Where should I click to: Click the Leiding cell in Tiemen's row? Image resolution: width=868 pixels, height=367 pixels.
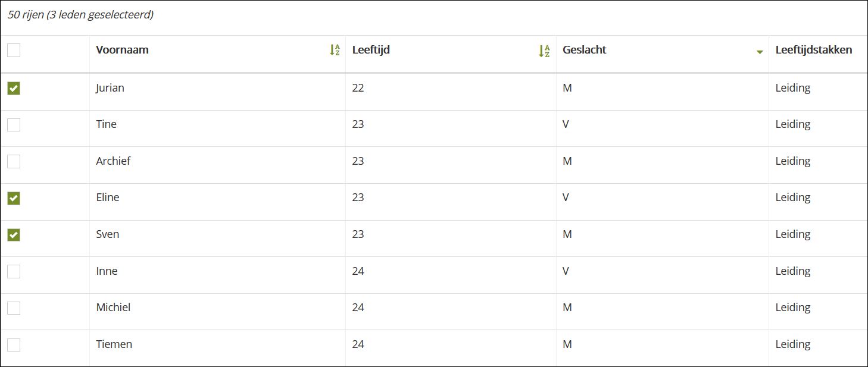(792, 344)
